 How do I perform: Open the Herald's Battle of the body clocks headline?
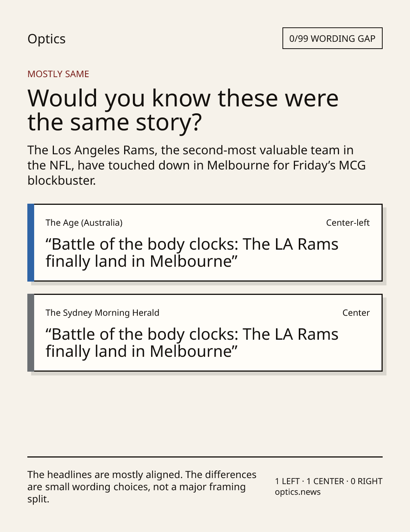click(x=192, y=343)
